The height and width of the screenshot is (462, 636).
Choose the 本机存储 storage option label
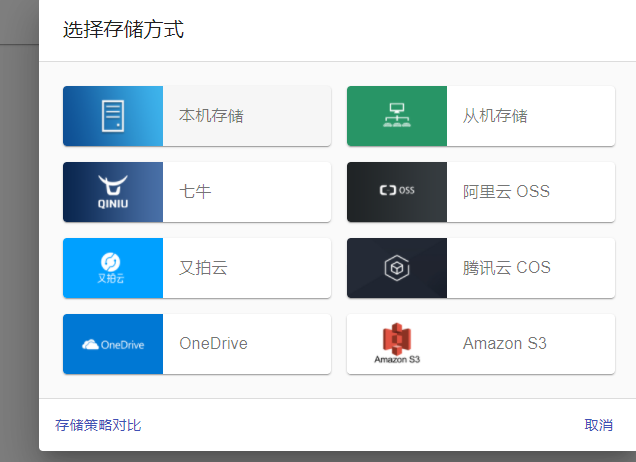pyautogui.click(x=211, y=116)
